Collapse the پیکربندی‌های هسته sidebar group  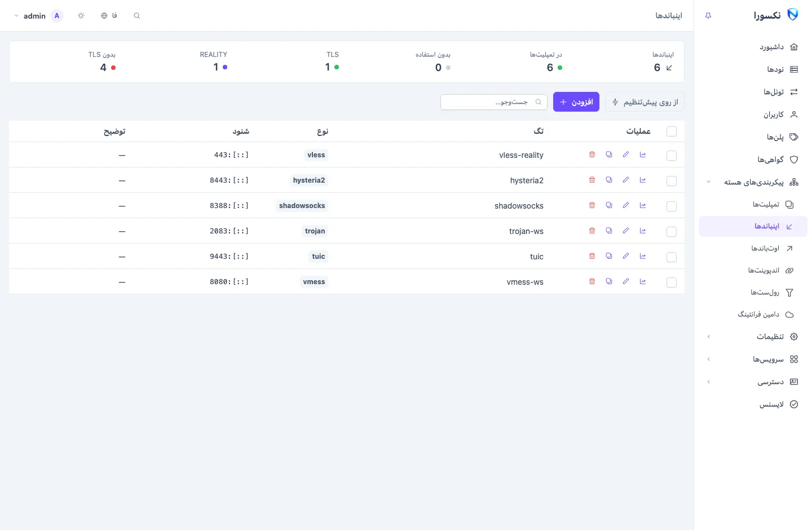(753, 182)
